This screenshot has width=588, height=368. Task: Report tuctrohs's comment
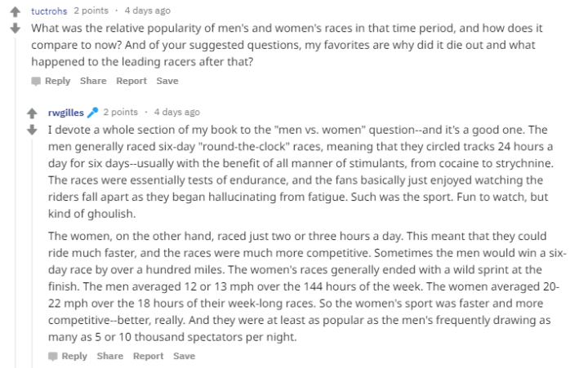(x=131, y=81)
